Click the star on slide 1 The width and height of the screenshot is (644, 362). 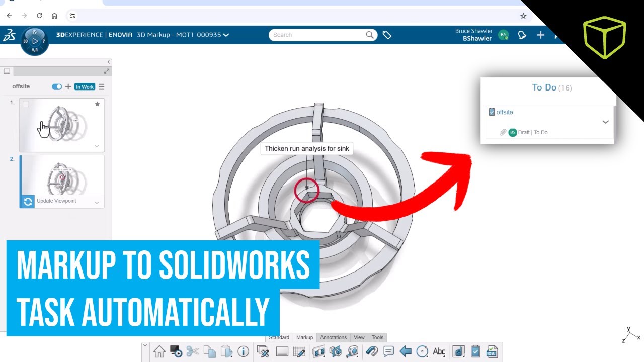point(97,104)
